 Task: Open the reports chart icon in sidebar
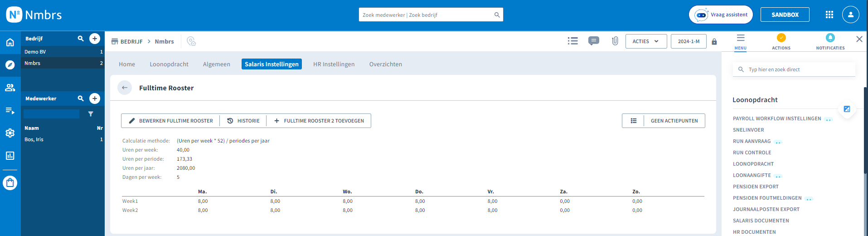coord(10,156)
